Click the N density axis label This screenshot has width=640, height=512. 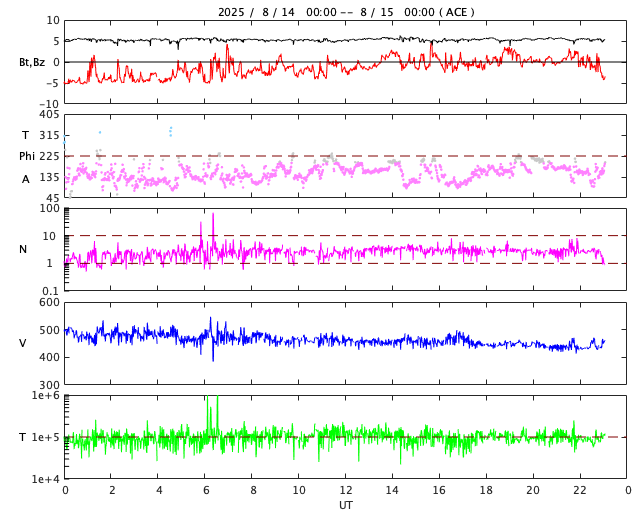23,249
